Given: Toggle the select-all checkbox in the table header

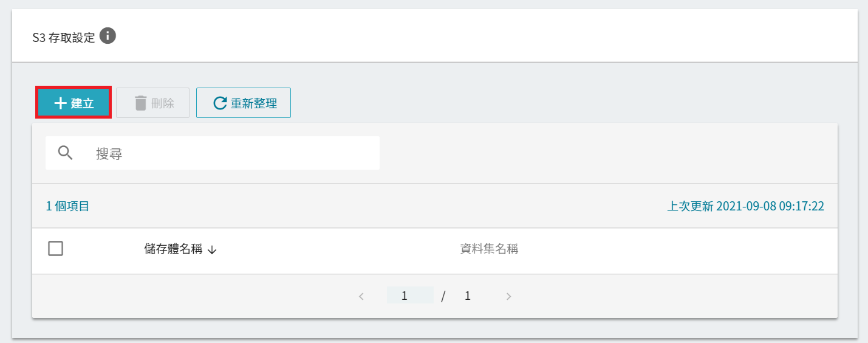Looking at the screenshot, I should click(56, 248).
